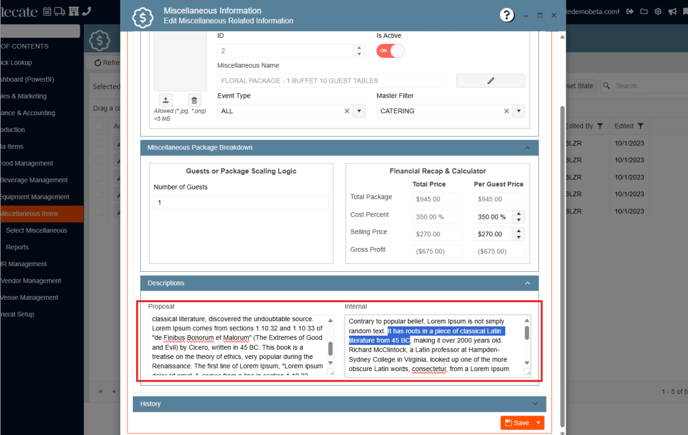Go to first page in grid pager
The image size is (688, 435).
tap(100, 391)
